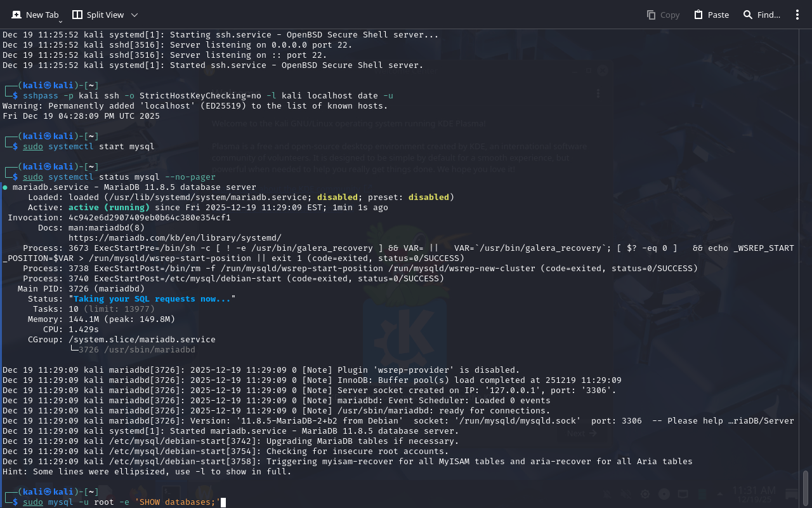Open the three-dot kebab menu
The height and width of the screenshot is (508, 812).
pos(797,15)
